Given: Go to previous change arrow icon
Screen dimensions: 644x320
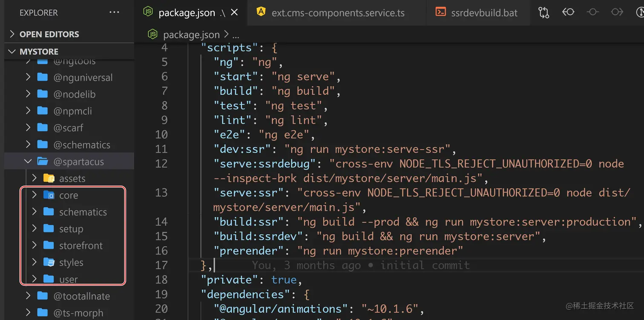Looking at the screenshot, I should (x=568, y=12).
